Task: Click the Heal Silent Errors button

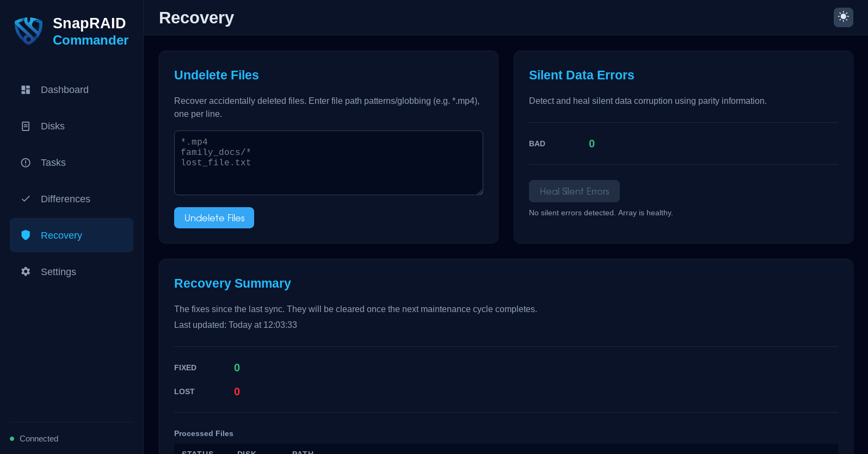Action: point(574,191)
